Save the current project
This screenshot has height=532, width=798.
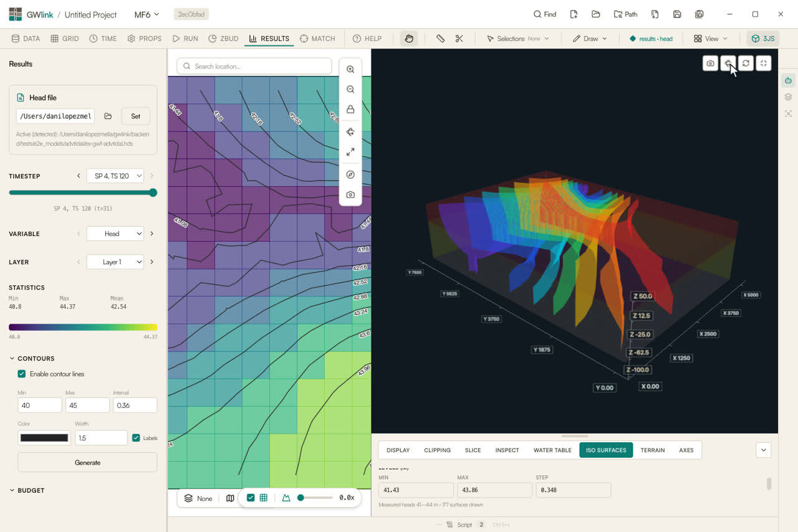677,14
